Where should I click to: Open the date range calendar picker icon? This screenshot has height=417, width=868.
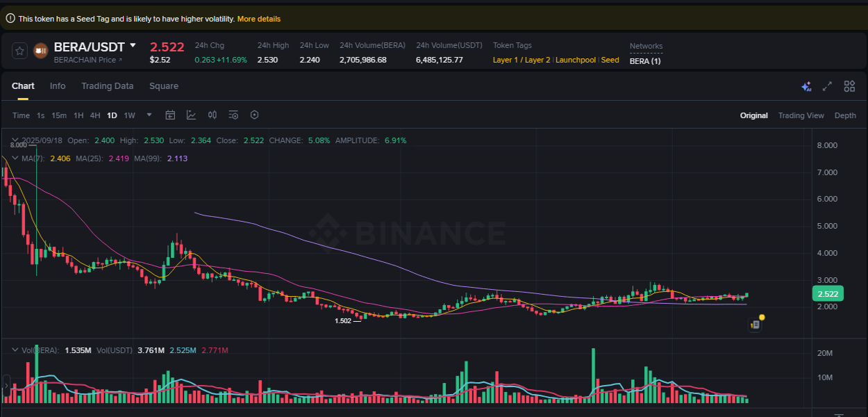coord(170,115)
